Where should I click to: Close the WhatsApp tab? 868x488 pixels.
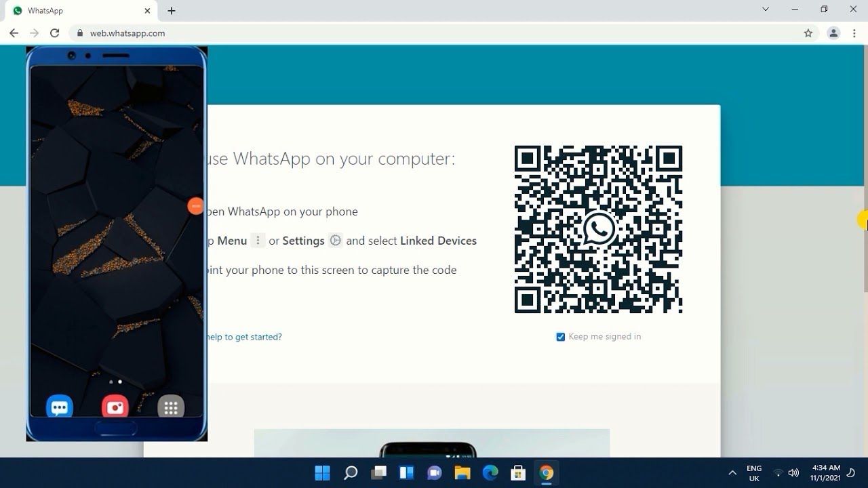[148, 11]
